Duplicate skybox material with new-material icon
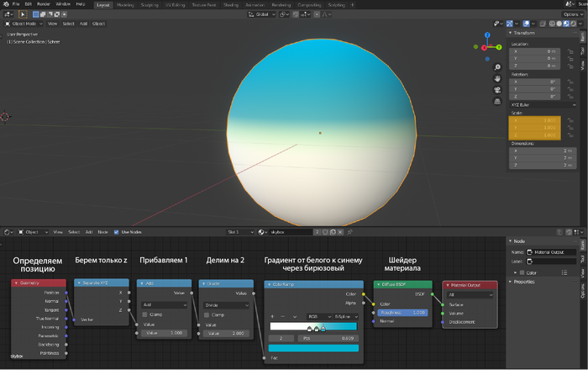The height and width of the screenshot is (370, 588). click(333, 232)
